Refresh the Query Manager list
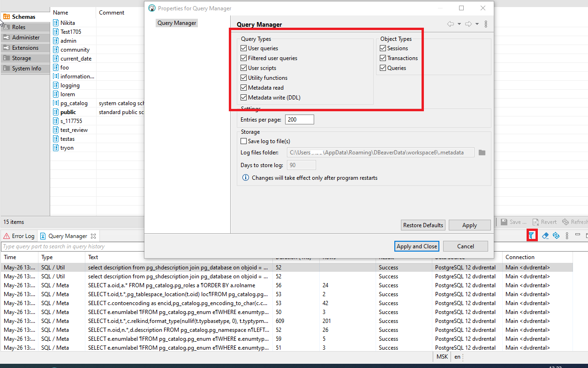The image size is (588, 368). (x=556, y=235)
